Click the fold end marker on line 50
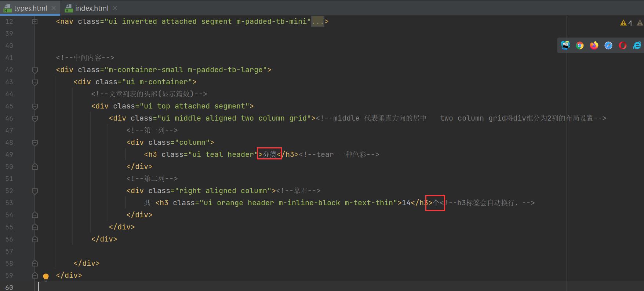This screenshot has width=644, height=291. coord(35,167)
